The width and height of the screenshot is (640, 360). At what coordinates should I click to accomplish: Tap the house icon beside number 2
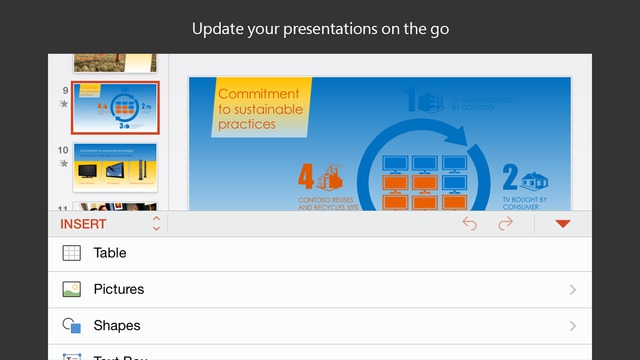pyautogui.click(x=534, y=181)
